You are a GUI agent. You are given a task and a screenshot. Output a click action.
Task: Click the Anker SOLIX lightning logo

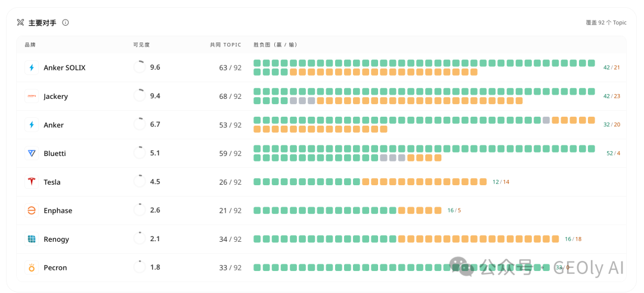point(32,68)
